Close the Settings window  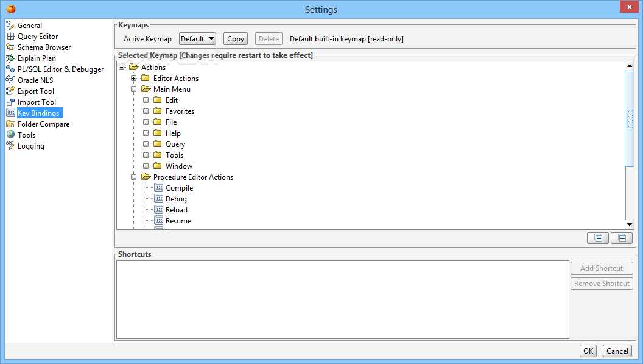630,7
